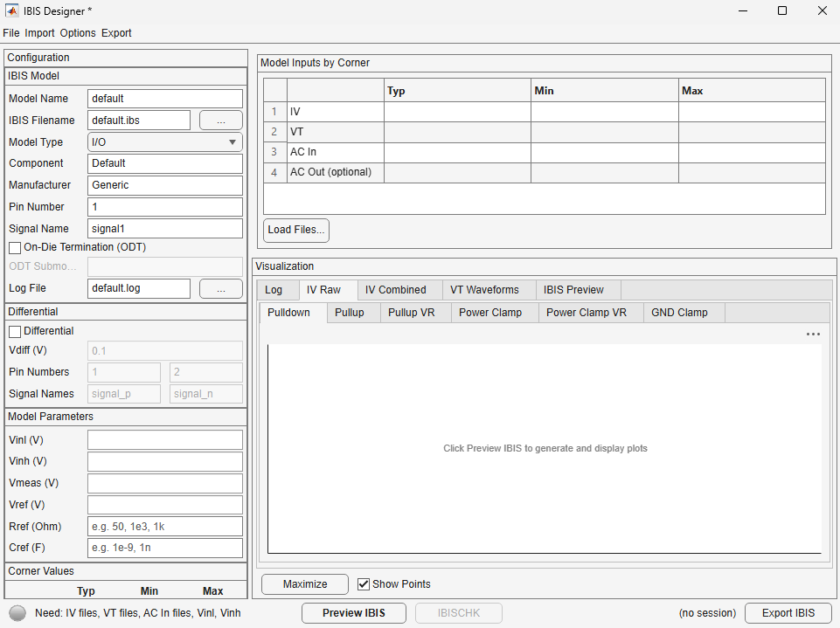The height and width of the screenshot is (628, 840).
Task: Click the Log File text field
Action: click(x=139, y=288)
